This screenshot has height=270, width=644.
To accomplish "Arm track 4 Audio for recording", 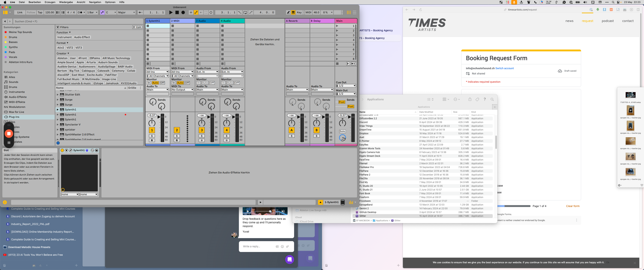I will click(x=227, y=140).
